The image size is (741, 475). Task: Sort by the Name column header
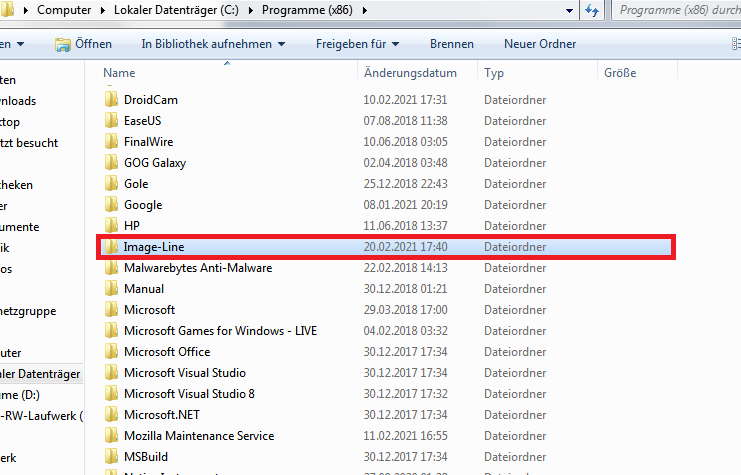click(119, 73)
